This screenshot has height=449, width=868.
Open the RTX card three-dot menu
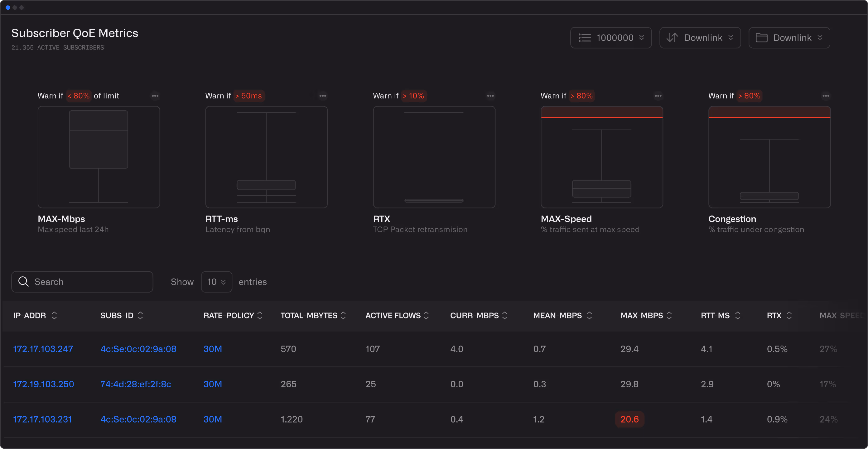pyautogui.click(x=490, y=96)
